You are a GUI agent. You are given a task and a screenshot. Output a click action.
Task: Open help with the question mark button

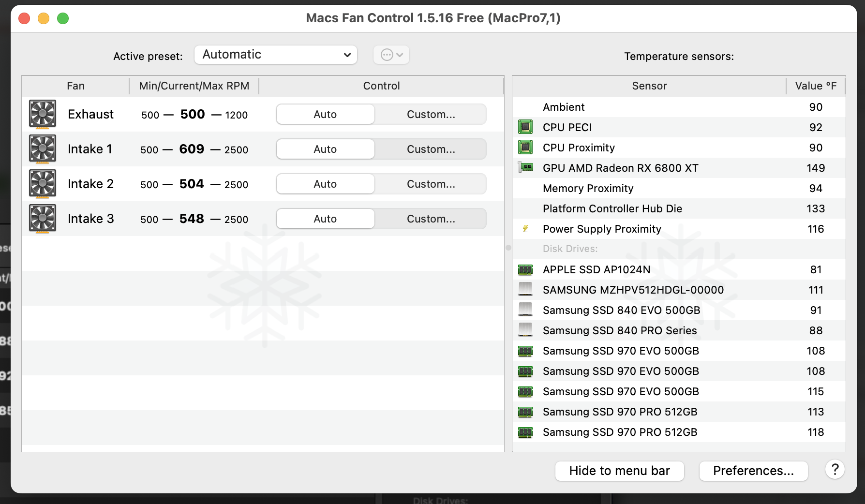point(835,469)
